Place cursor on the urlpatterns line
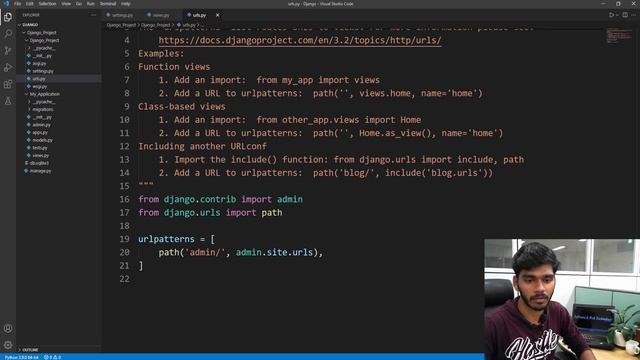640x360 pixels. (x=176, y=239)
